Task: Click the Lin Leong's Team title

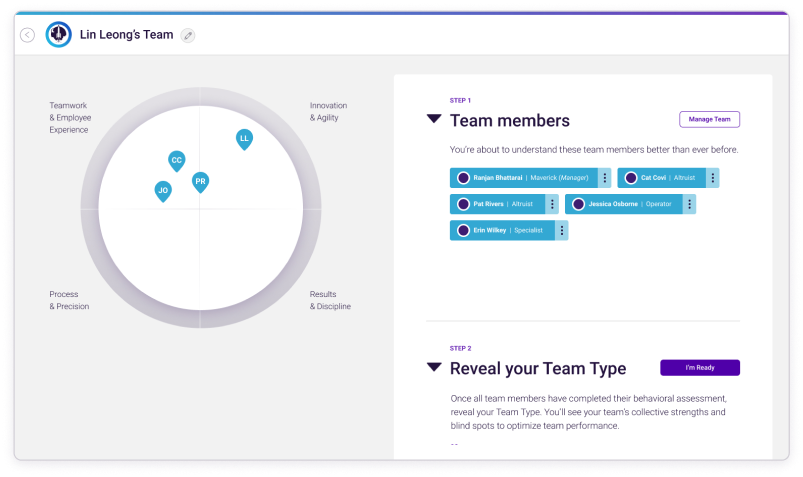Action: click(126, 35)
